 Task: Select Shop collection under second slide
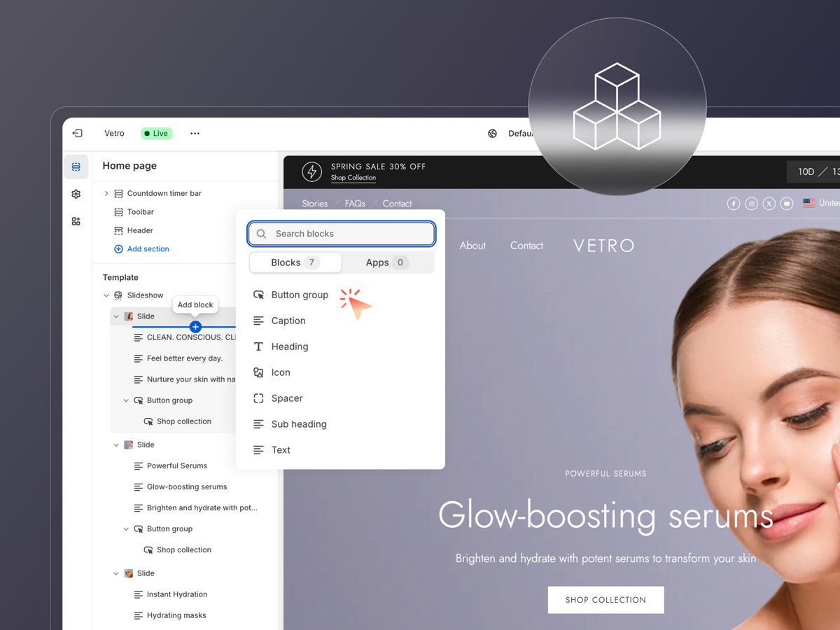pos(184,549)
